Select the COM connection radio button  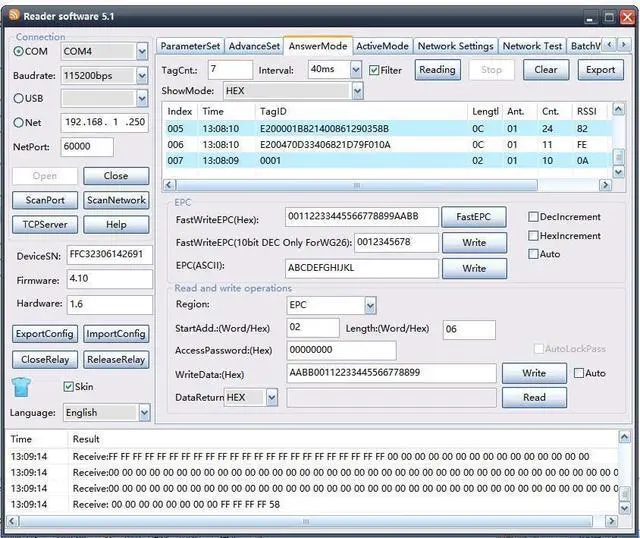tap(19, 51)
